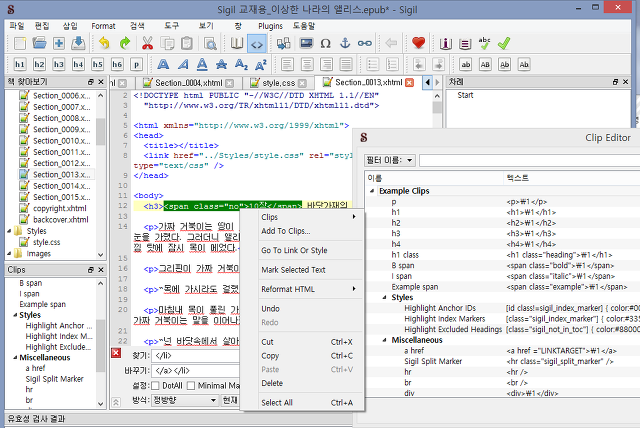The image size is (640, 428).
Task: Click the Clip Editor filter text field
Action: (x=529, y=160)
